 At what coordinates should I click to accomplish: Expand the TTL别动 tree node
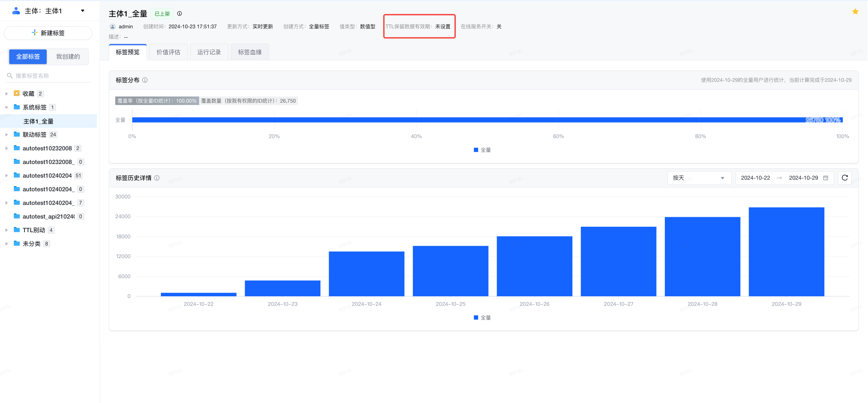(6, 230)
